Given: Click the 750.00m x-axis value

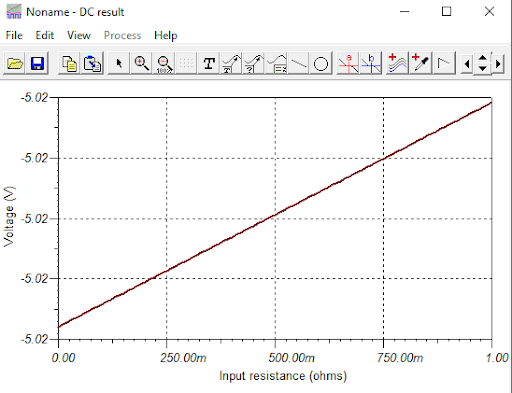Looking at the screenshot, I should (400, 358).
